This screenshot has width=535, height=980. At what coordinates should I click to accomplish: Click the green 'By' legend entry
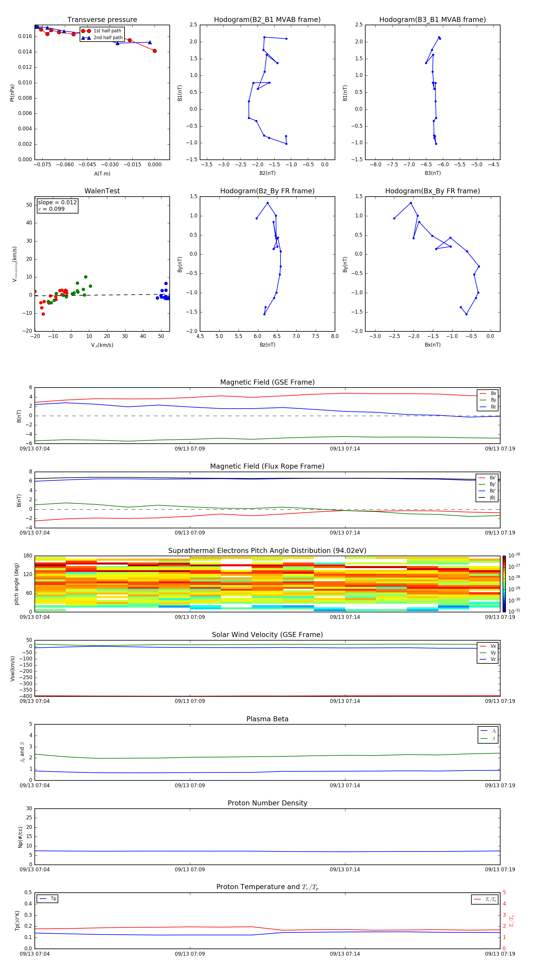point(488,400)
